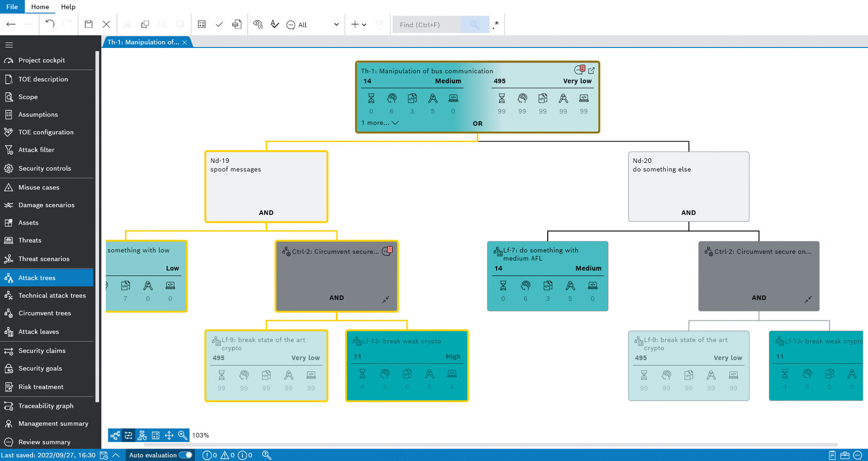
Task: Click the search magnifier button
Action: (x=474, y=25)
